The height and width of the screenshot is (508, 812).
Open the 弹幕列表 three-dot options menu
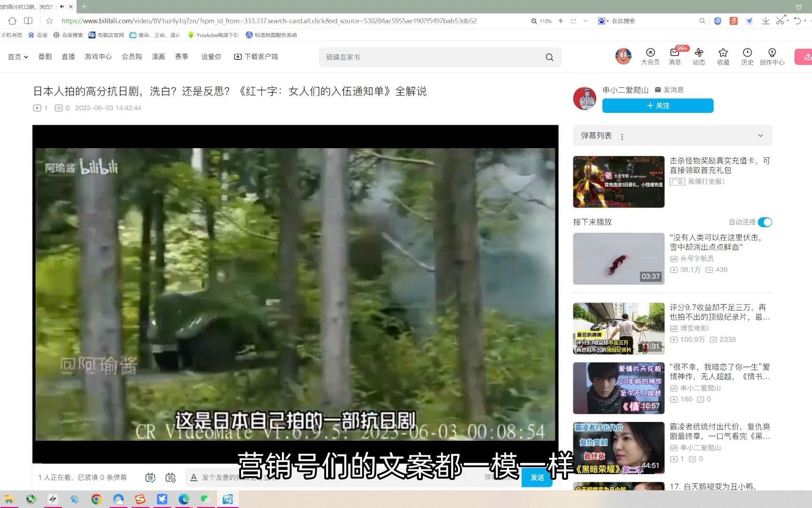tap(622, 137)
